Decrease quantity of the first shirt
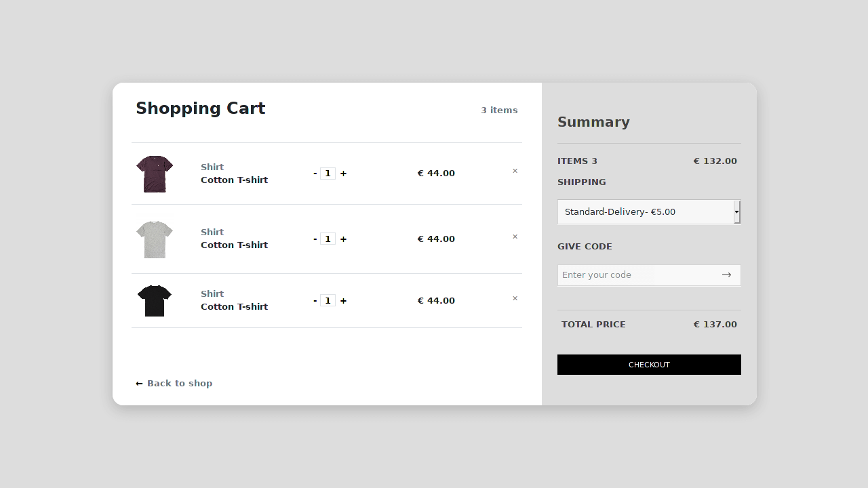This screenshot has height=488, width=868. [315, 173]
